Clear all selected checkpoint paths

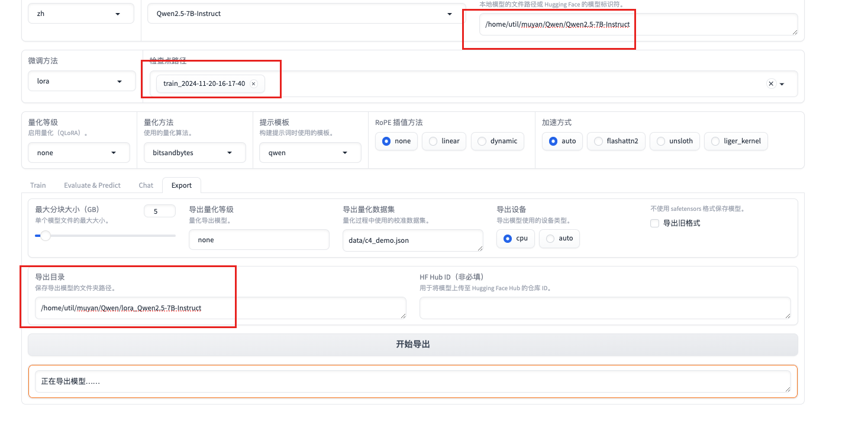[771, 84]
